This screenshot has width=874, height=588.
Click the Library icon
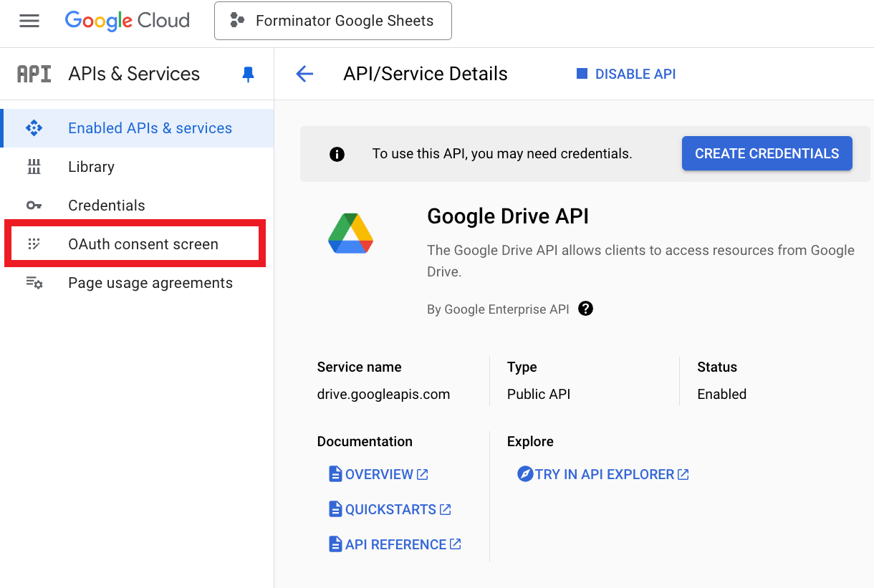point(34,167)
